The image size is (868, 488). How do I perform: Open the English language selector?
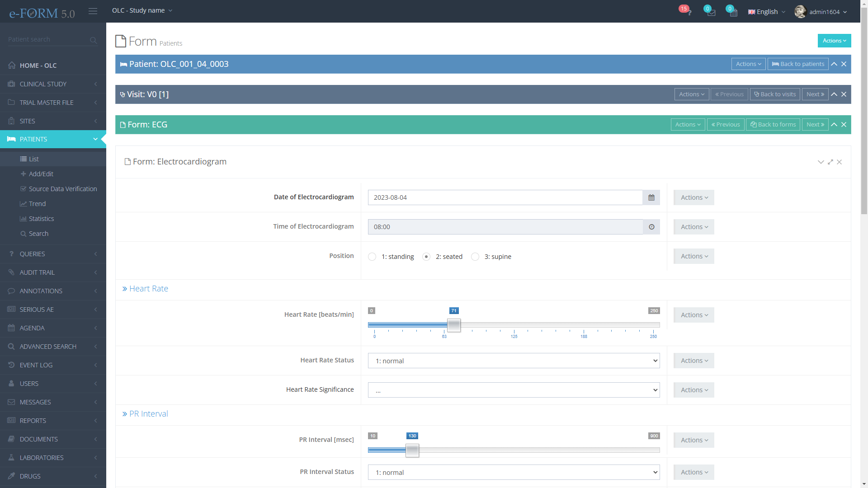point(767,12)
